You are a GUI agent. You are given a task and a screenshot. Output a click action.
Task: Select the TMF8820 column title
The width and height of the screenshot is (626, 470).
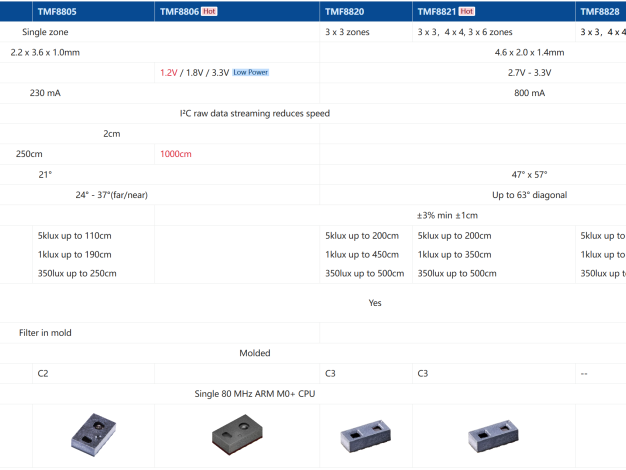[345, 11]
